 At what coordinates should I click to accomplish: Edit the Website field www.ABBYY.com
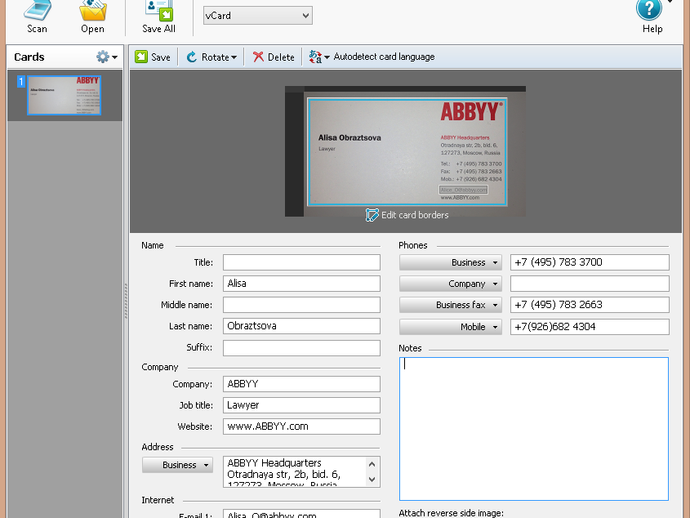301,426
